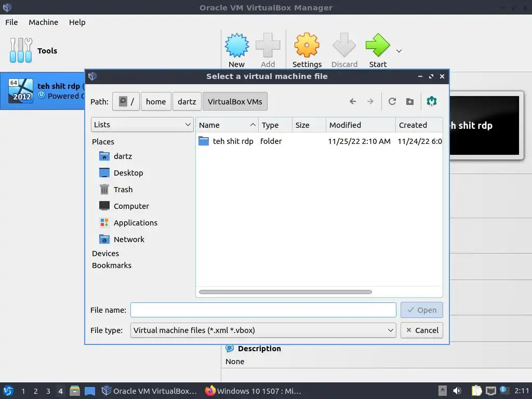Image resolution: width=532 pixels, height=399 pixels.
Task: Switch to workspace 4
Action: coord(60,391)
